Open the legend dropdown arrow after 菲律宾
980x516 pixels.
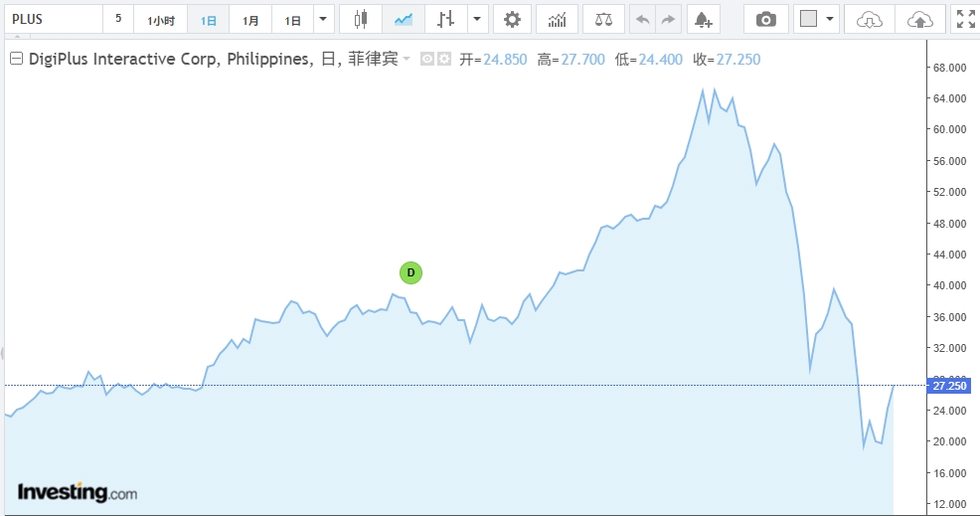pyautogui.click(x=407, y=59)
